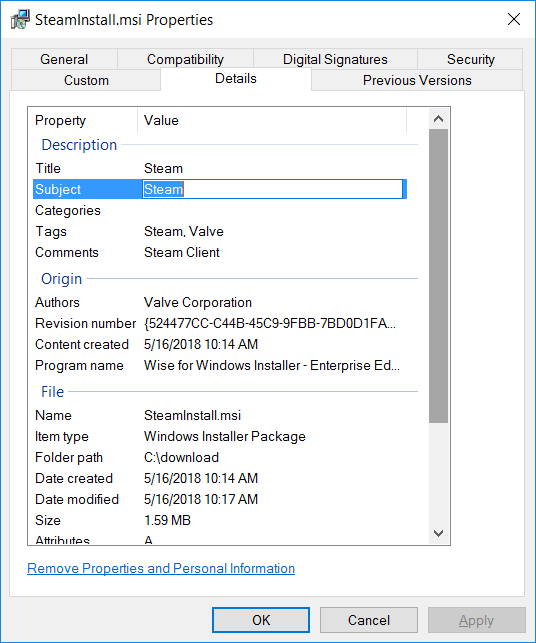The width and height of the screenshot is (536, 643).
Task: Edit the Tags value Steam, Valve
Action: click(x=184, y=231)
